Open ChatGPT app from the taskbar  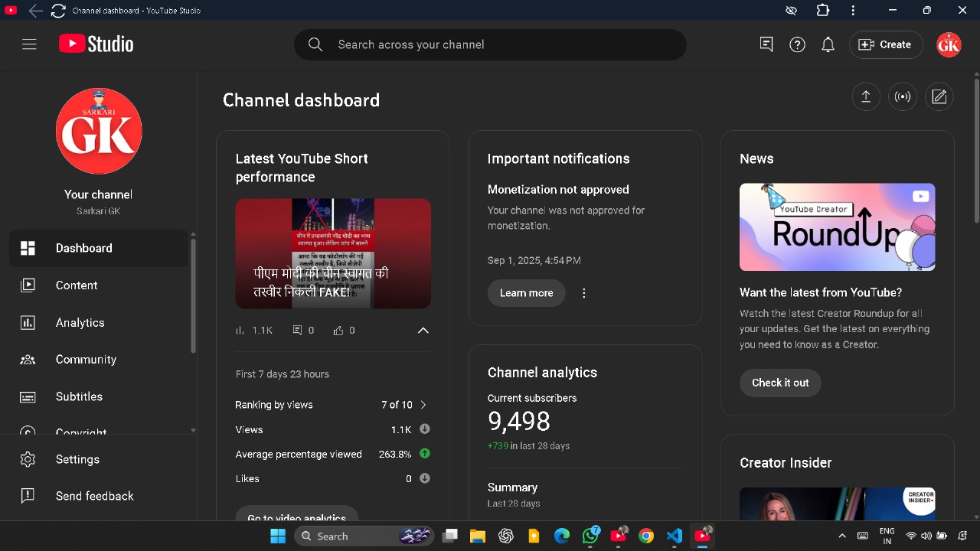(x=505, y=536)
